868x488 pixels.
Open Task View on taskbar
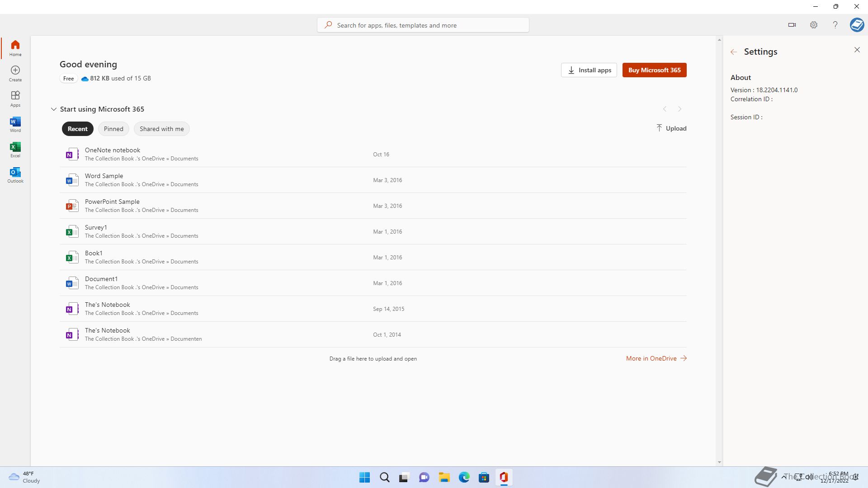point(404,477)
